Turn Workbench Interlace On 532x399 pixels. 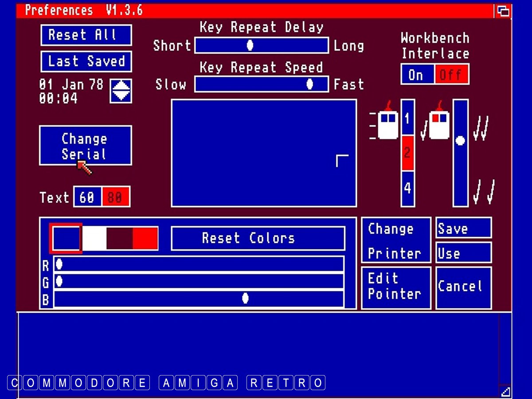pyautogui.click(x=417, y=75)
